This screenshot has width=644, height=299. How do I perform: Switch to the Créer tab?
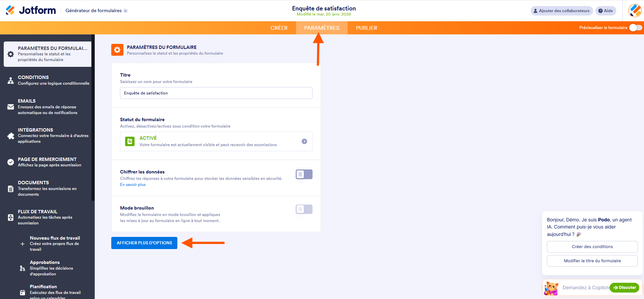[x=279, y=28]
